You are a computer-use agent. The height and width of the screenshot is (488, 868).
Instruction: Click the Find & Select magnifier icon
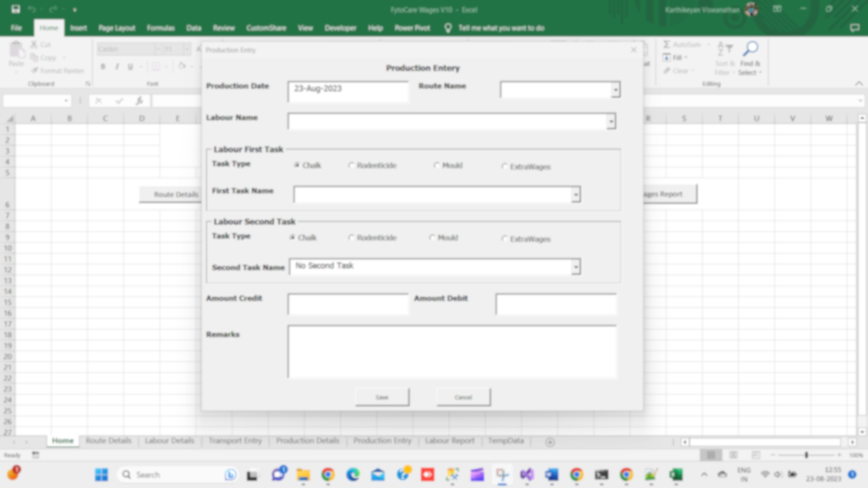(x=750, y=49)
